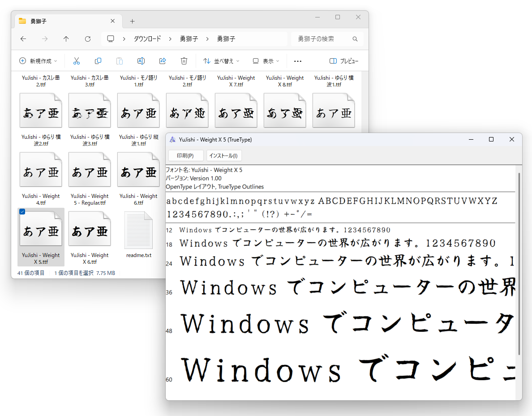This screenshot has width=532, height=416.
Task: Click the インストール(I) button to install the font
Action: (x=224, y=155)
